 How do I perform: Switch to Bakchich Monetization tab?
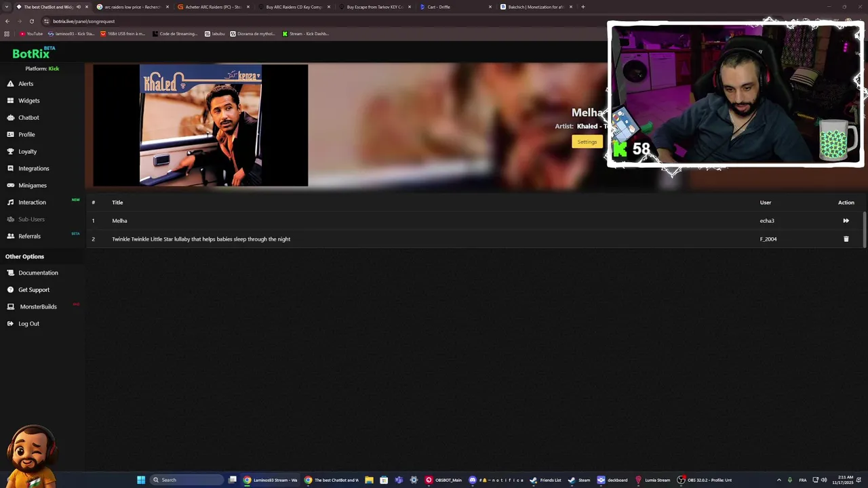click(x=536, y=7)
